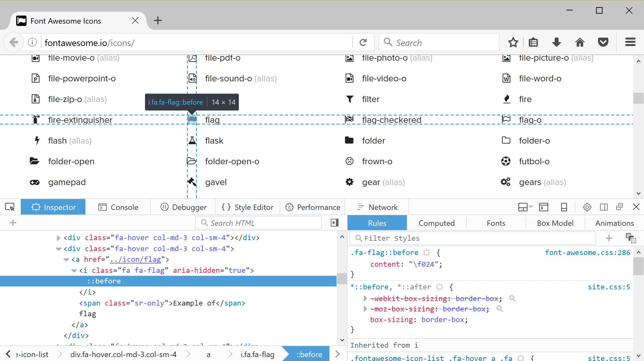This screenshot has width=644, height=361.
Task: Go to the home page icon
Action: (580, 42)
